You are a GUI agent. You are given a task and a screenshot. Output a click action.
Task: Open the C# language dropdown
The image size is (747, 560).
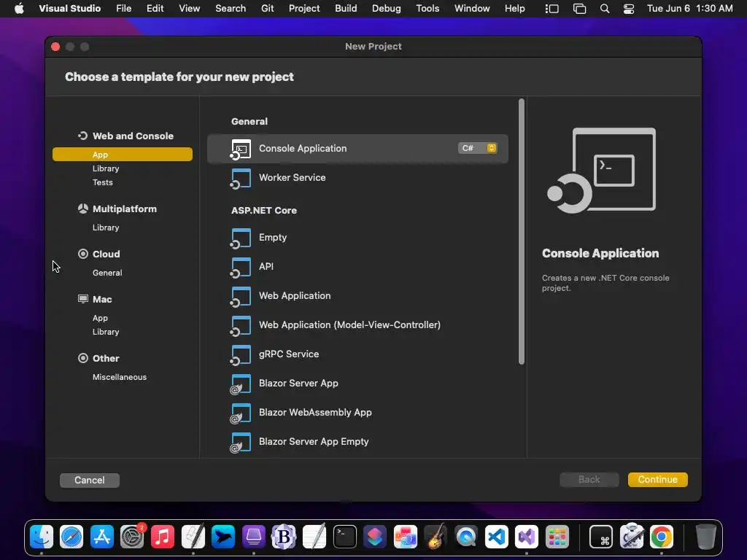tap(477, 148)
